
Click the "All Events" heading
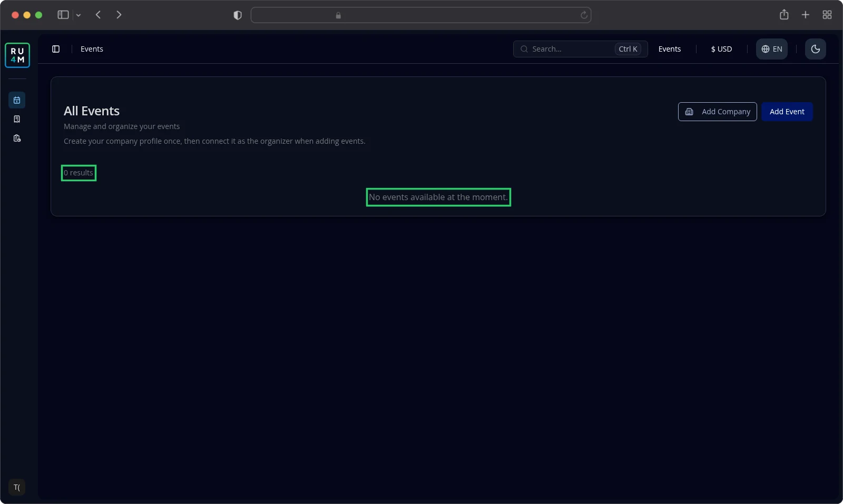tap(92, 111)
